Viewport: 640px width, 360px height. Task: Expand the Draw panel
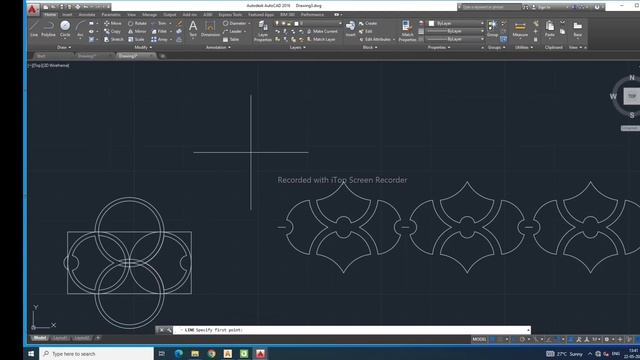click(64, 47)
